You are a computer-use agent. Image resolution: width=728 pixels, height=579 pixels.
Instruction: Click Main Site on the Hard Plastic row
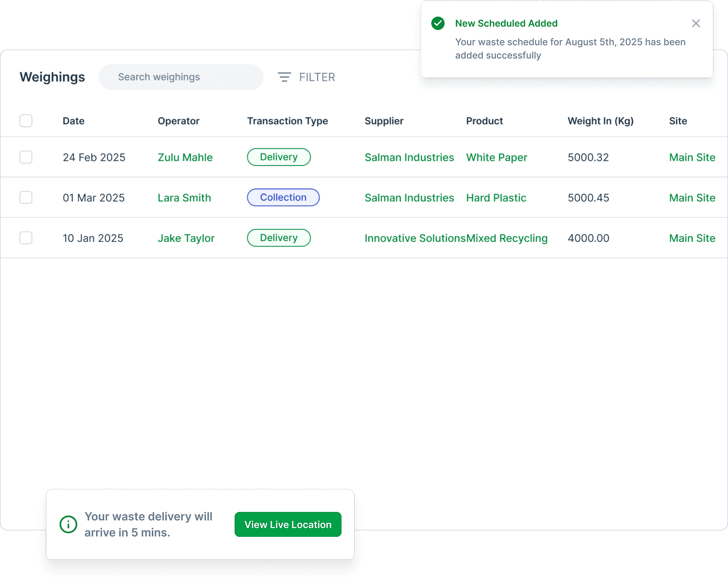pyautogui.click(x=692, y=197)
